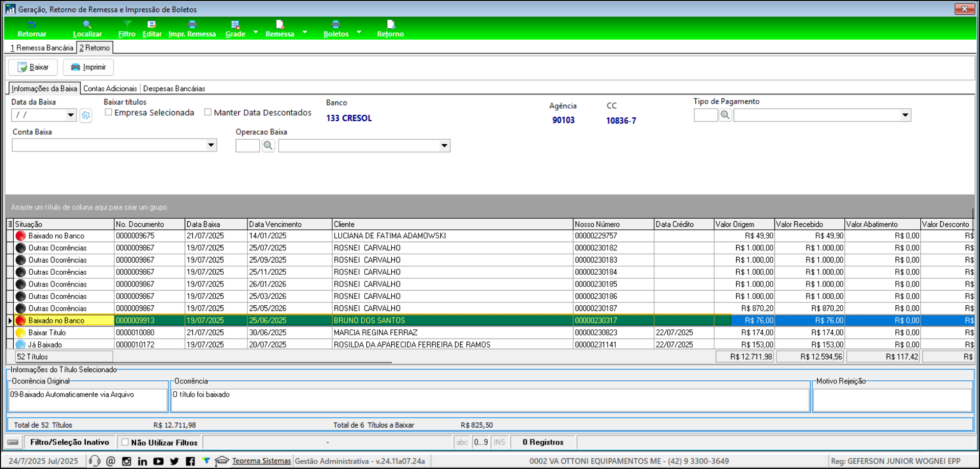This screenshot has width=980, height=469.
Task: Click the keyboard icon beside Filtro/Seleção Inativo
Action: click(x=13, y=442)
